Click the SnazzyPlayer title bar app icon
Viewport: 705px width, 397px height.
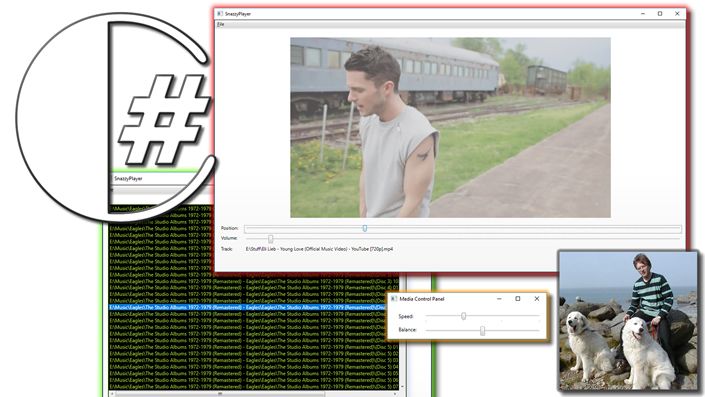(x=220, y=14)
